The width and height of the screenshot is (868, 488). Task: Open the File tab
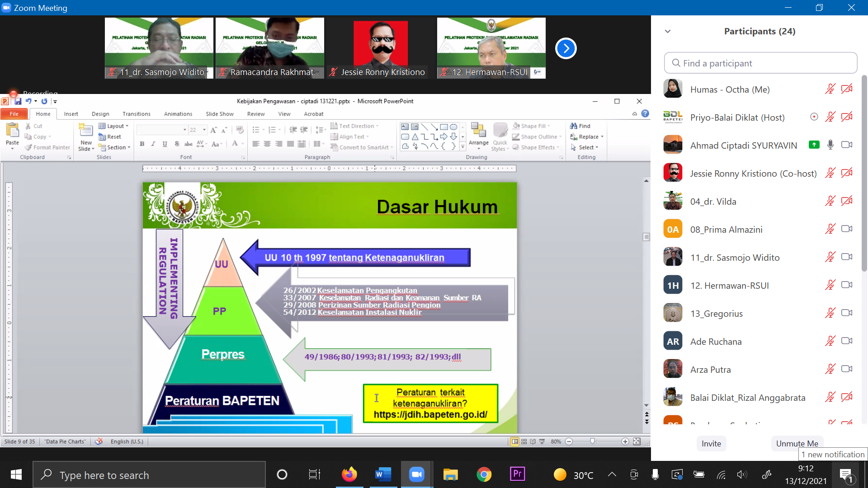(x=14, y=114)
